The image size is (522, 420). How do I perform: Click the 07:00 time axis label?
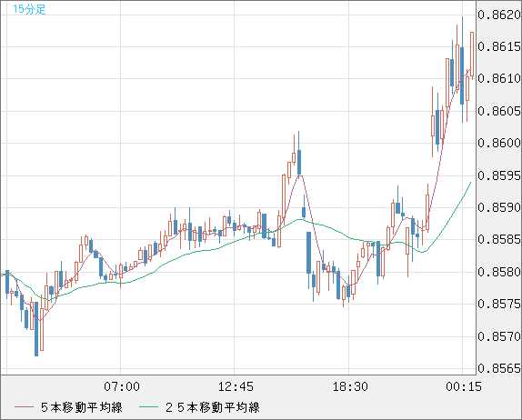[122, 386]
